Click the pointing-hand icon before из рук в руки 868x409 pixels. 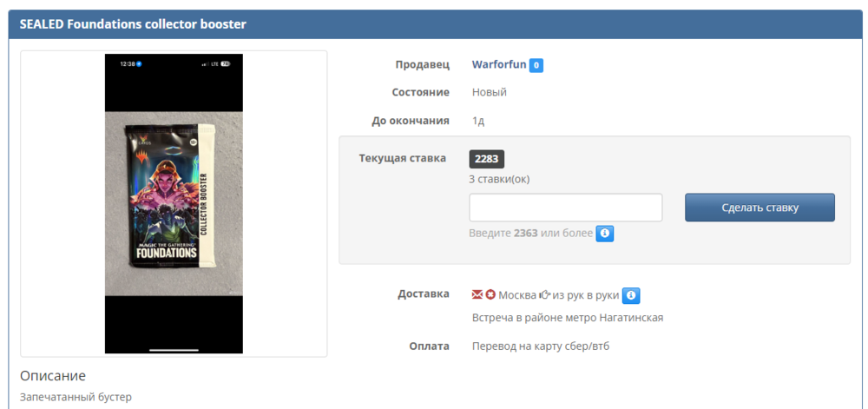(545, 295)
